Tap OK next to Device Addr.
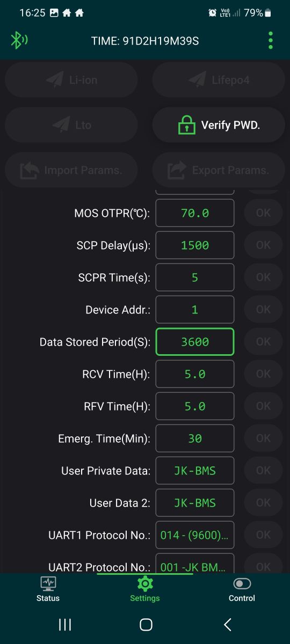 (x=263, y=310)
